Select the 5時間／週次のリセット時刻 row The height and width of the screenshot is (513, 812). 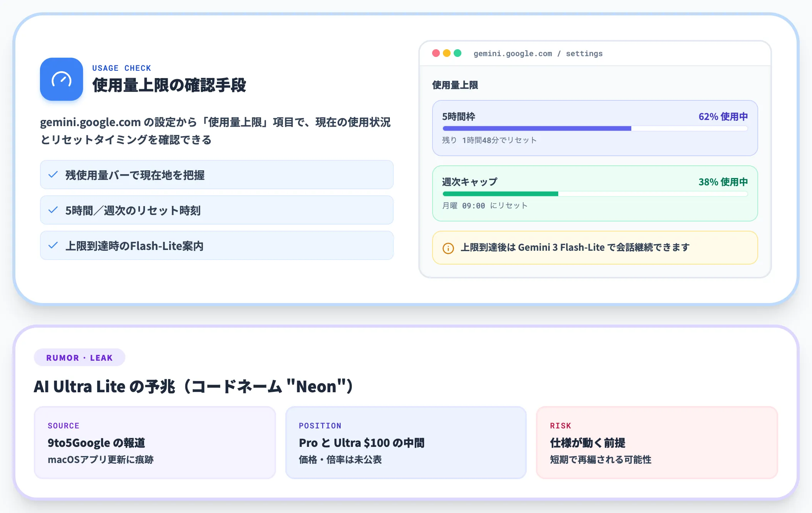click(x=217, y=210)
